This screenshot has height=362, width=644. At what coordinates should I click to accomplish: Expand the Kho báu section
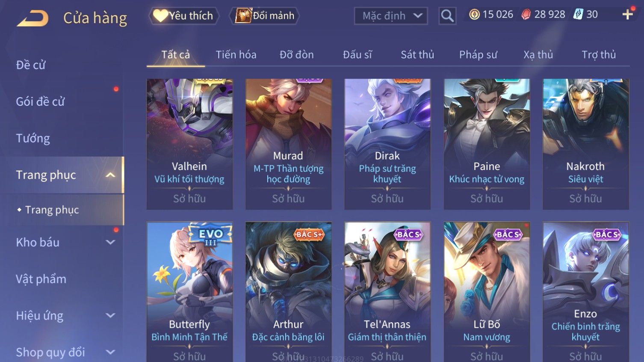coord(110,242)
